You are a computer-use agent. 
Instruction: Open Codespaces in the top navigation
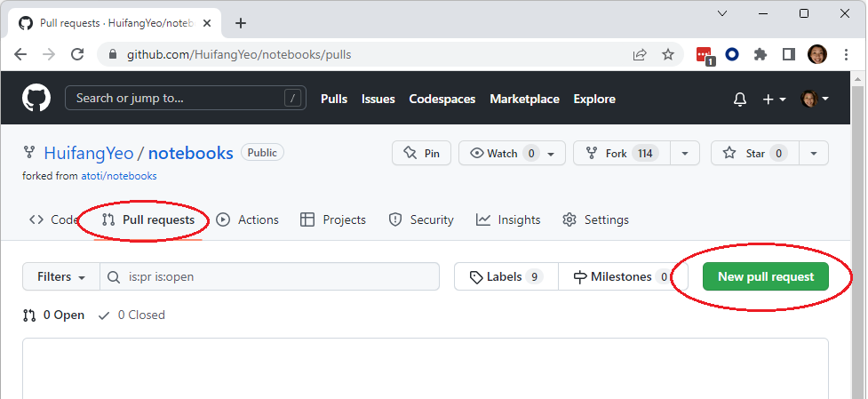tap(442, 99)
